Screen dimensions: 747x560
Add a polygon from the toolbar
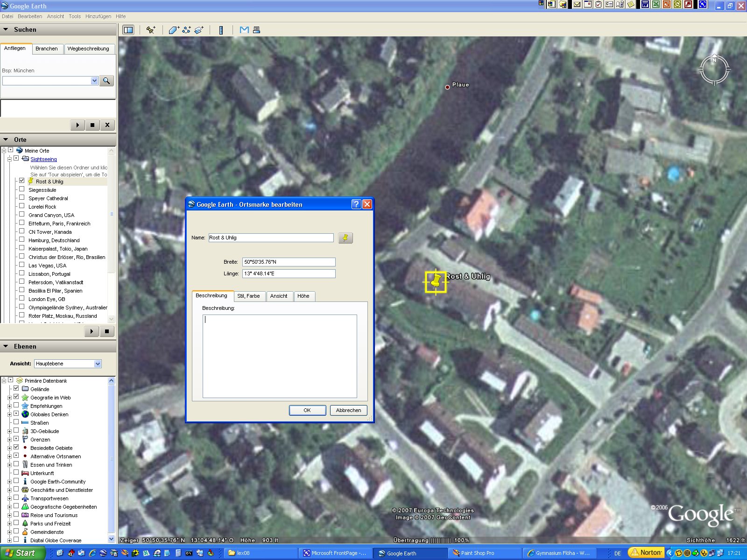(174, 30)
